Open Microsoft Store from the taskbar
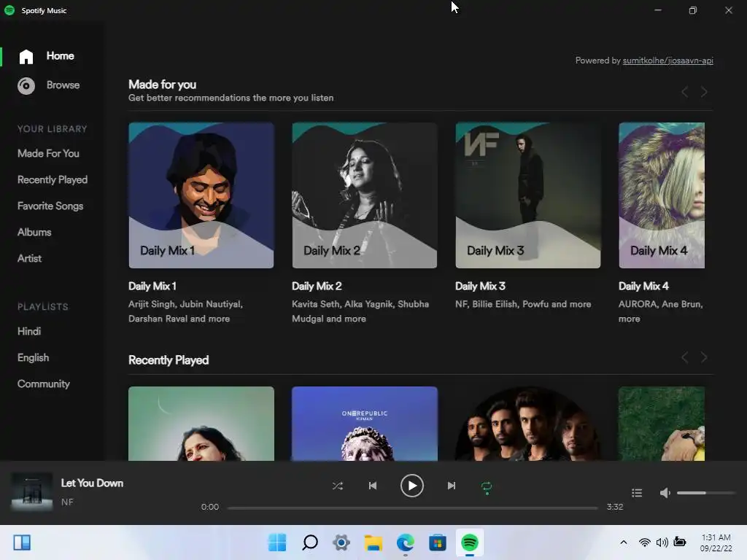The image size is (747, 560). click(438, 542)
